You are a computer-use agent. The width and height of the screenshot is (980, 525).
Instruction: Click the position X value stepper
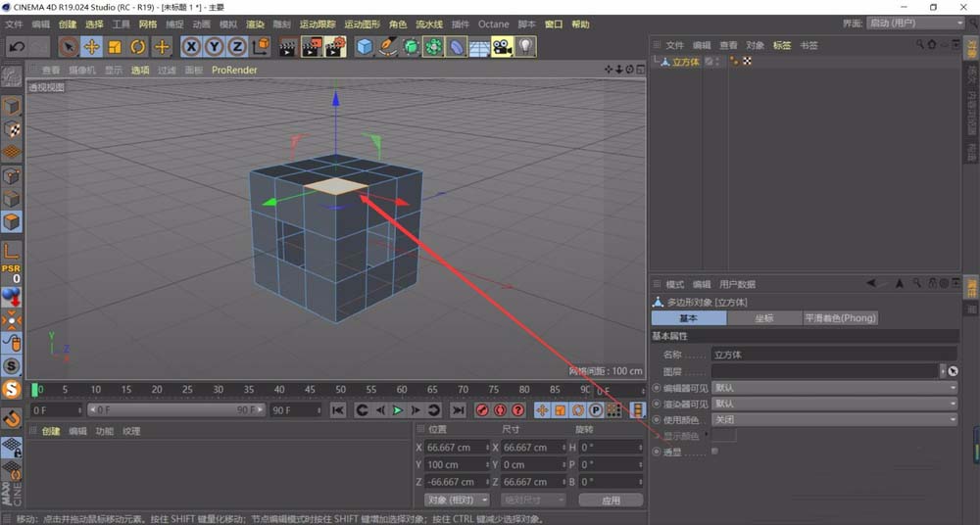(x=487, y=448)
